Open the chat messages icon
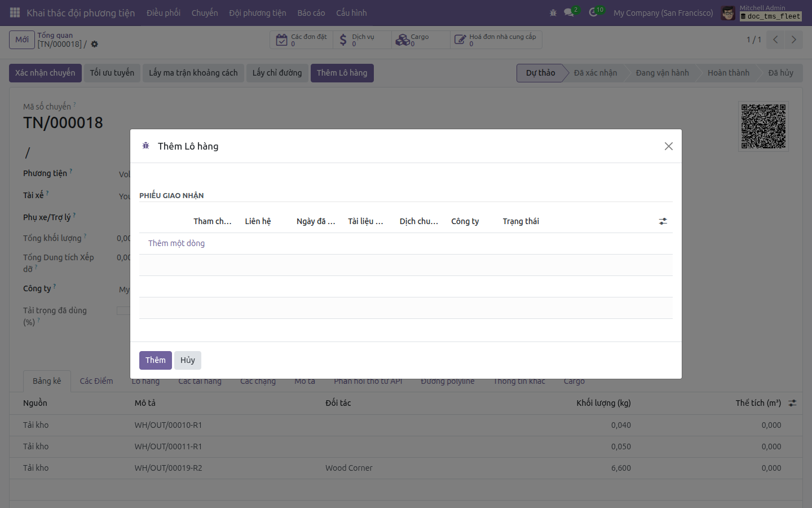 tap(569, 12)
